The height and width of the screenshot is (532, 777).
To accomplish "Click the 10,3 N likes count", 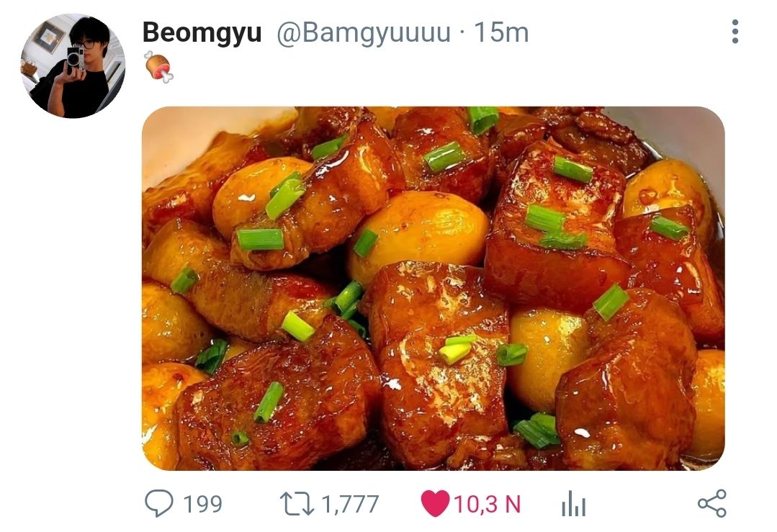I will coord(486,504).
